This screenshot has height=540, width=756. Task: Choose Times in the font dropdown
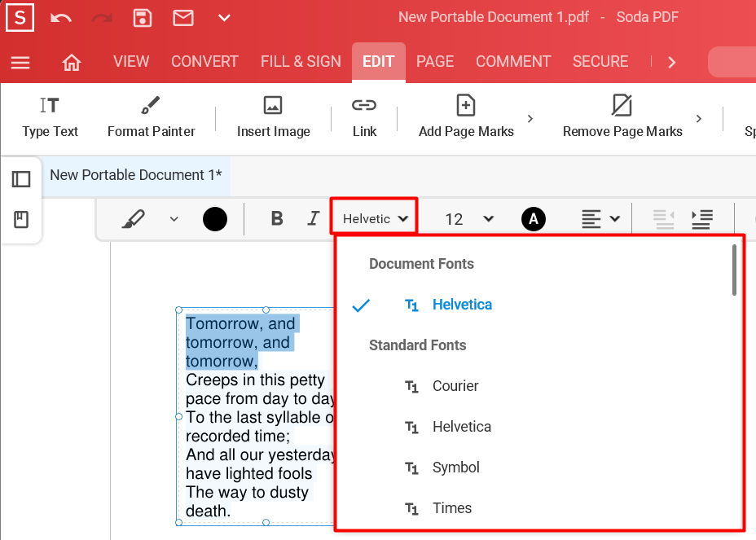coord(451,507)
